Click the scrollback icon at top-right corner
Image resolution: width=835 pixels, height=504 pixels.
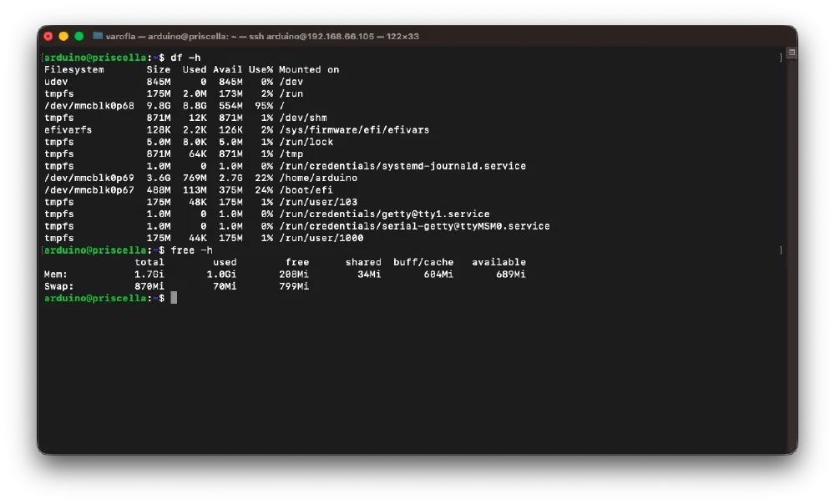click(x=792, y=53)
